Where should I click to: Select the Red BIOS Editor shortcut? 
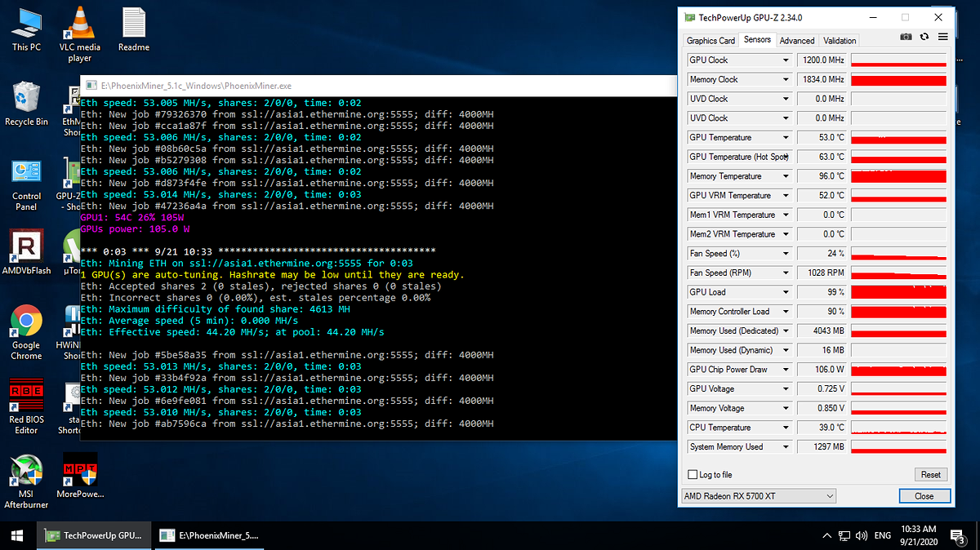point(26,407)
